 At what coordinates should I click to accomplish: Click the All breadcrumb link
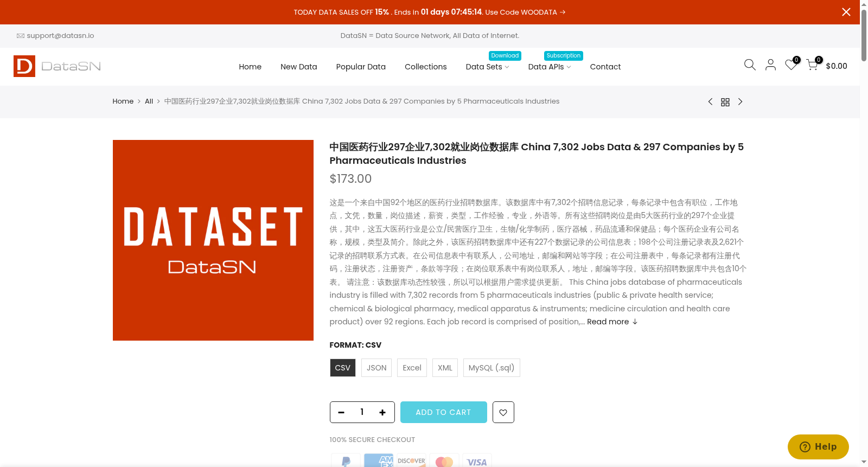[x=149, y=101]
